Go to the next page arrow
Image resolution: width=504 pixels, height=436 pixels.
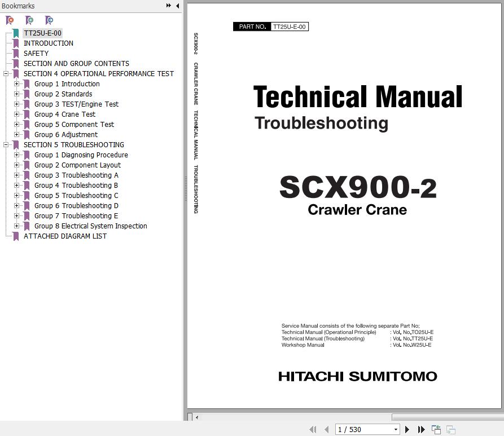click(407, 429)
